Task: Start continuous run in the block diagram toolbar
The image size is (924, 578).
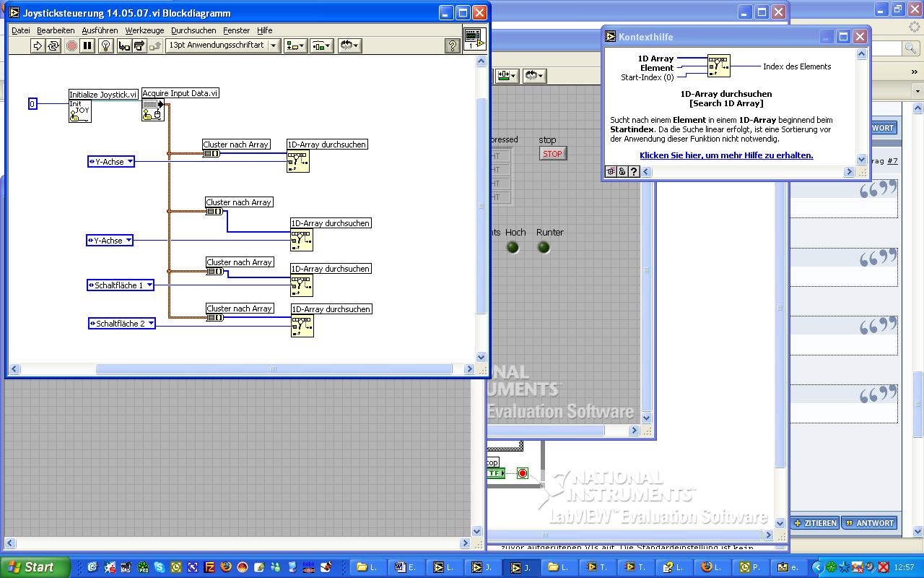Action: pyautogui.click(x=53, y=46)
